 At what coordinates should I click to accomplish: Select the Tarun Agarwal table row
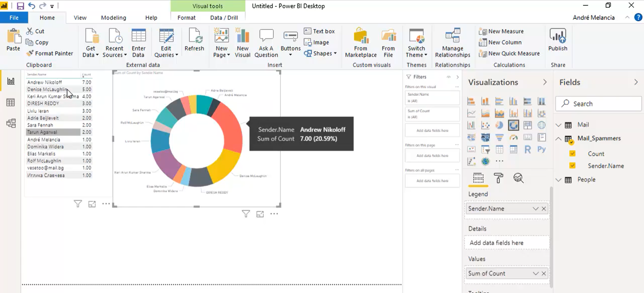tap(59, 132)
